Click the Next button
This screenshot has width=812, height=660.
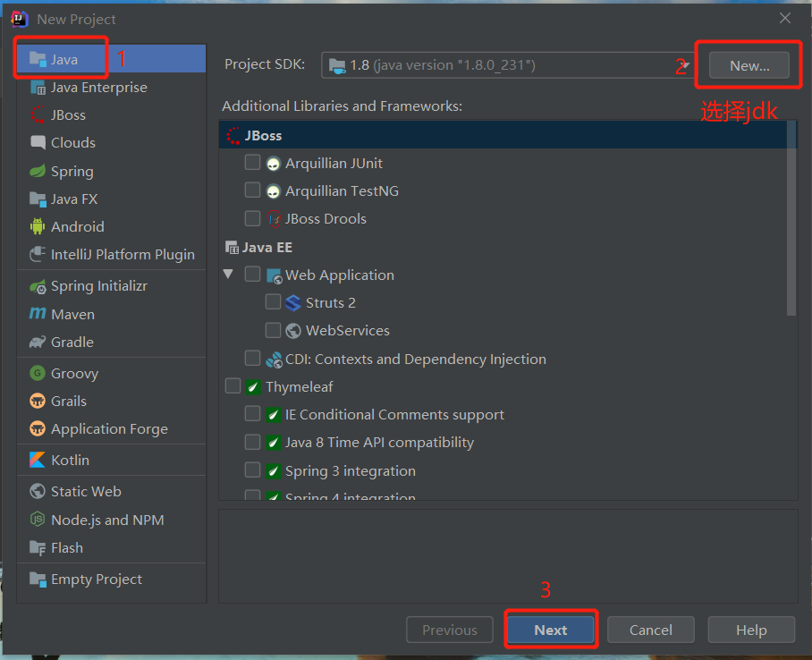[551, 630]
